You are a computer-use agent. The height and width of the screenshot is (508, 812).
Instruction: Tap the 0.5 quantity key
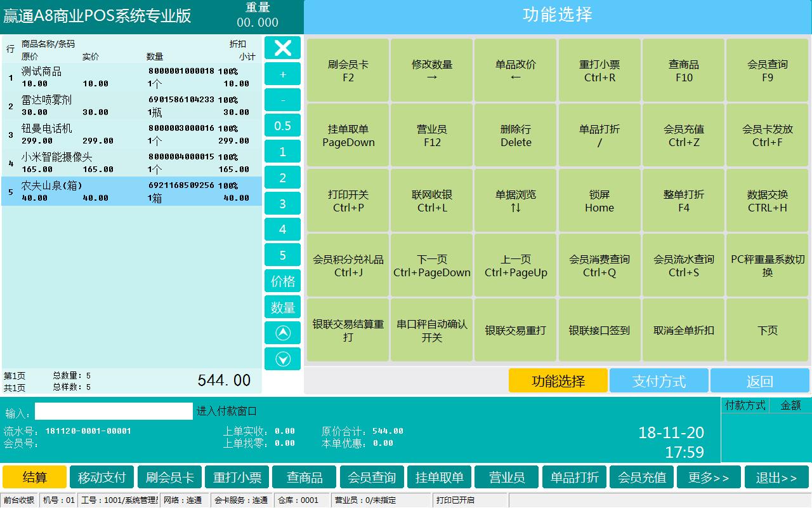(x=282, y=126)
